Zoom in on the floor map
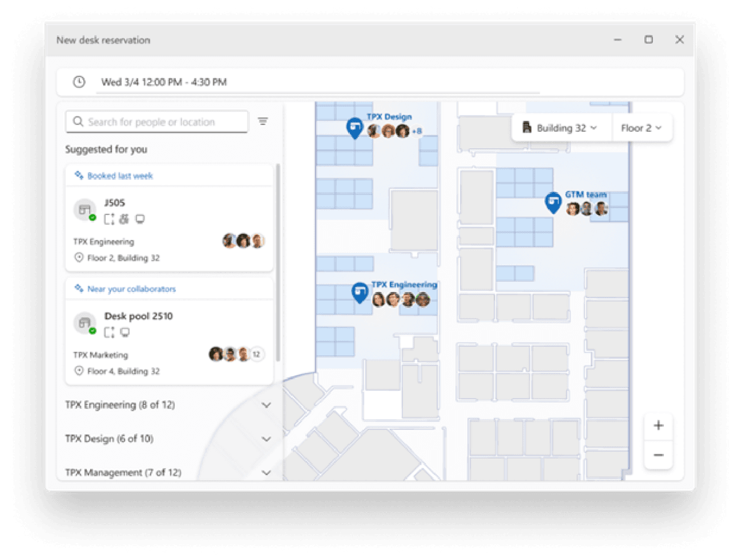Image resolution: width=742 pixels, height=560 pixels. pyautogui.click(x=658, y=426)
